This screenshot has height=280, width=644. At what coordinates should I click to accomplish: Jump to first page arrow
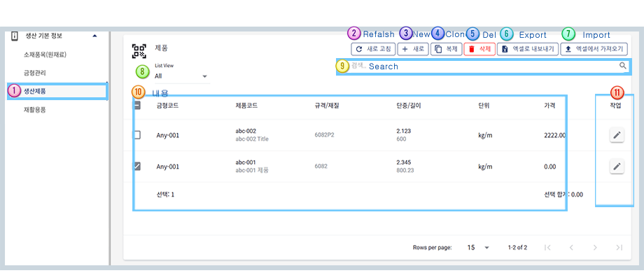click(x=547, y=247)
